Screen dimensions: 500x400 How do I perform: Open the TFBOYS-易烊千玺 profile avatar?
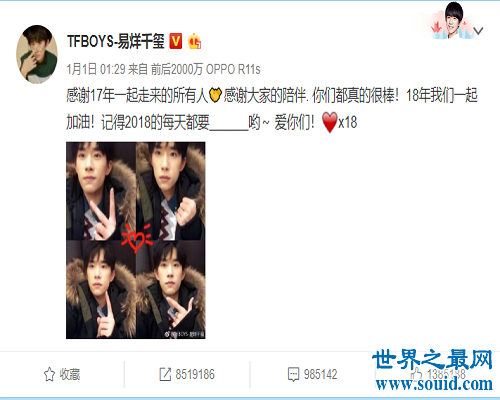coord(37,54)
